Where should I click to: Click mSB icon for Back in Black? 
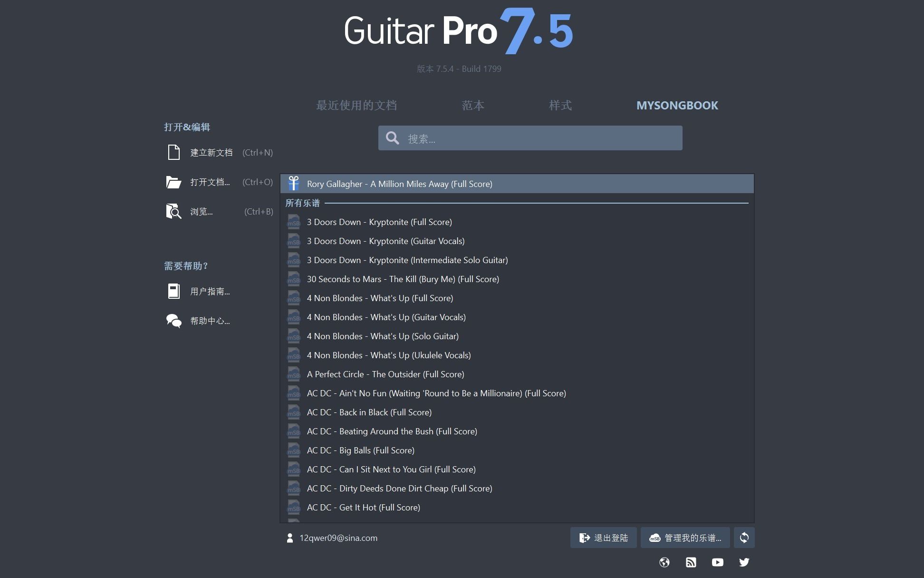294,412
